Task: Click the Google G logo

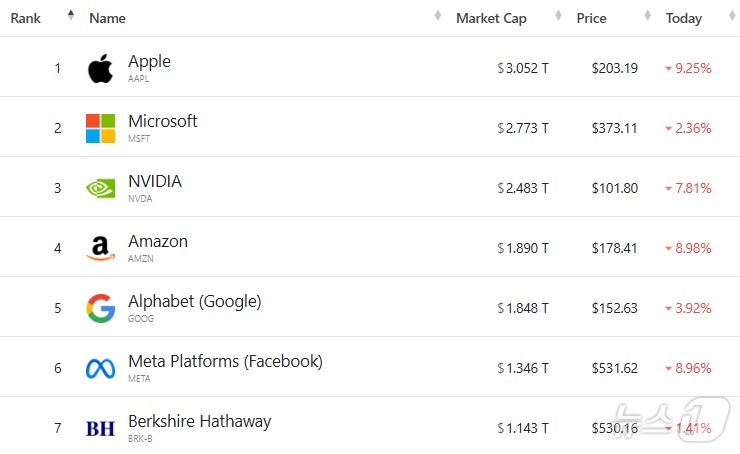Action: click(101, 308)
